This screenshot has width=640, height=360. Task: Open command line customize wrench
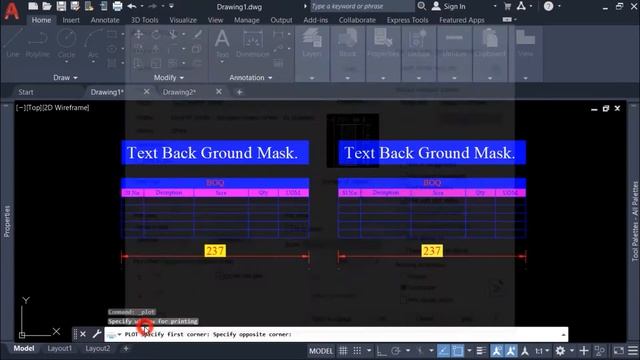pyautogui.click(x=97, y=334)
